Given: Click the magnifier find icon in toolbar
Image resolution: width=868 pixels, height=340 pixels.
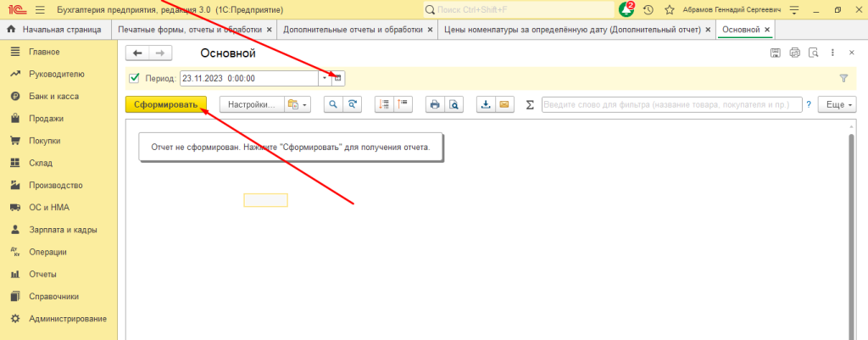Looking at the screenshot, I should pyautogui.click(x=332, y=105).
